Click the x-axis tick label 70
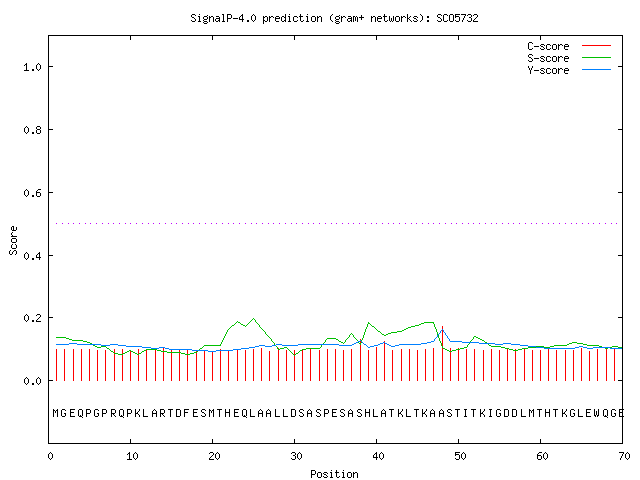640x480 pixels. pos(624,456)
